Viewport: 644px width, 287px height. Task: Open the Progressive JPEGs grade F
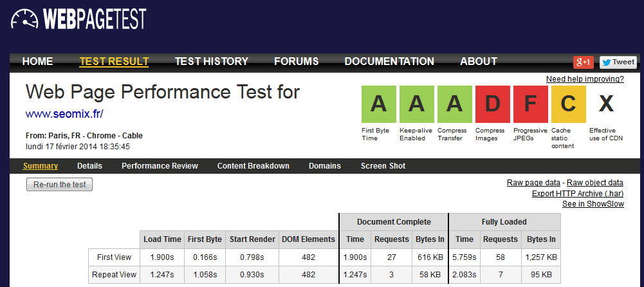(x=531, y=104)
